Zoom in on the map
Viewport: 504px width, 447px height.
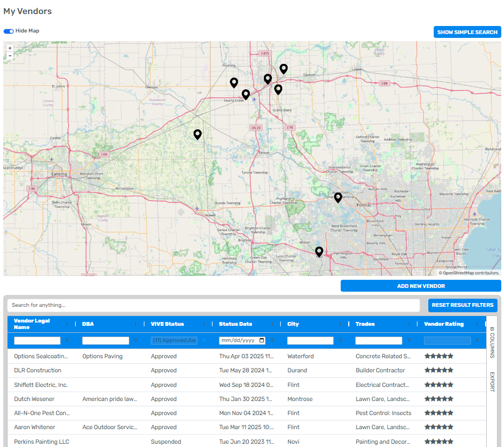click(x=10, y=48)
